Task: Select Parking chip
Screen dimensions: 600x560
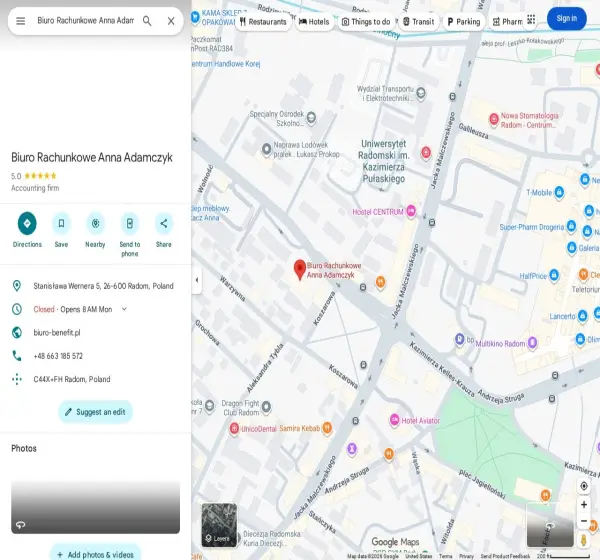Action: [x=464, y=22]
